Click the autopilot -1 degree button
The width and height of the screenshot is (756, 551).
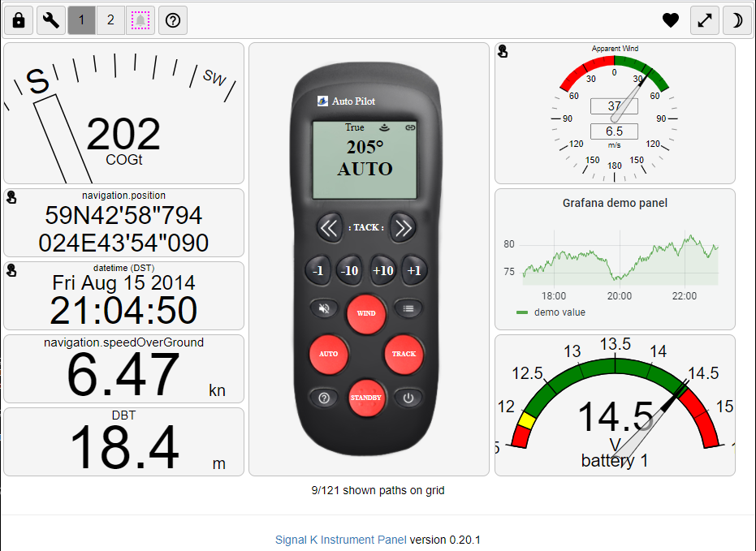coord(318,271)
